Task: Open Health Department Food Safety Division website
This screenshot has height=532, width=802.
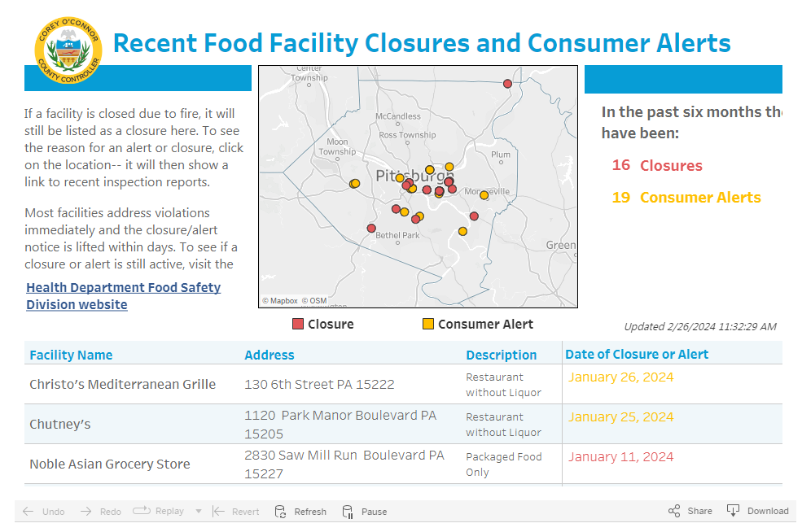Action: click(123, 294)
